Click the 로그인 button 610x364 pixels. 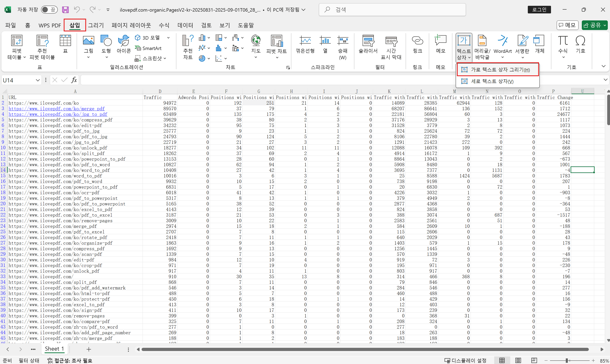539,10
